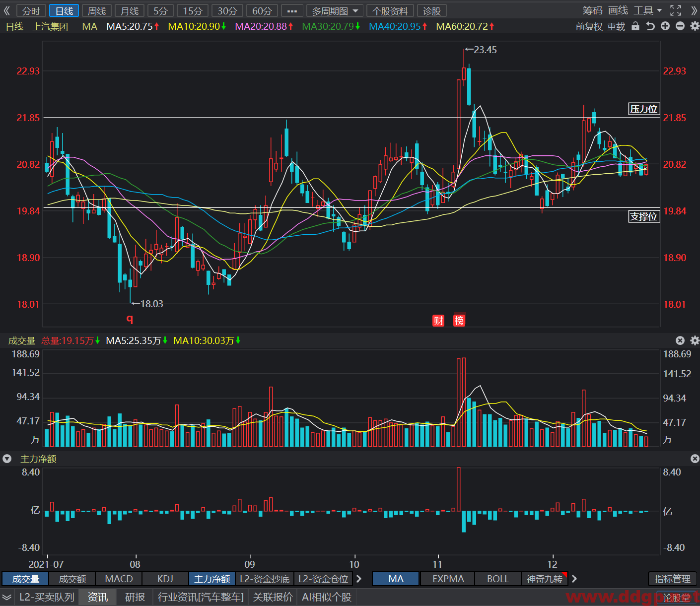Toggle 前复权 price adjustment mode
Screen dimensions: 700x606
pos(589,26)
